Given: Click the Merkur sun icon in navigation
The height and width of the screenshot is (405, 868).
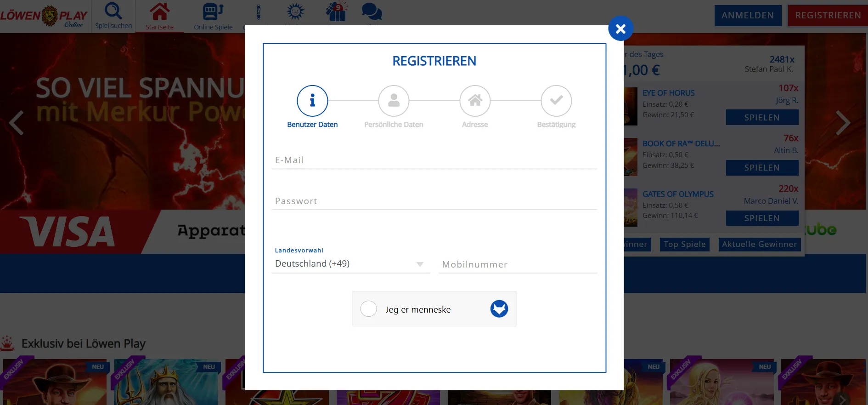Looking at the screenshot, I should (x=295, y=11).
